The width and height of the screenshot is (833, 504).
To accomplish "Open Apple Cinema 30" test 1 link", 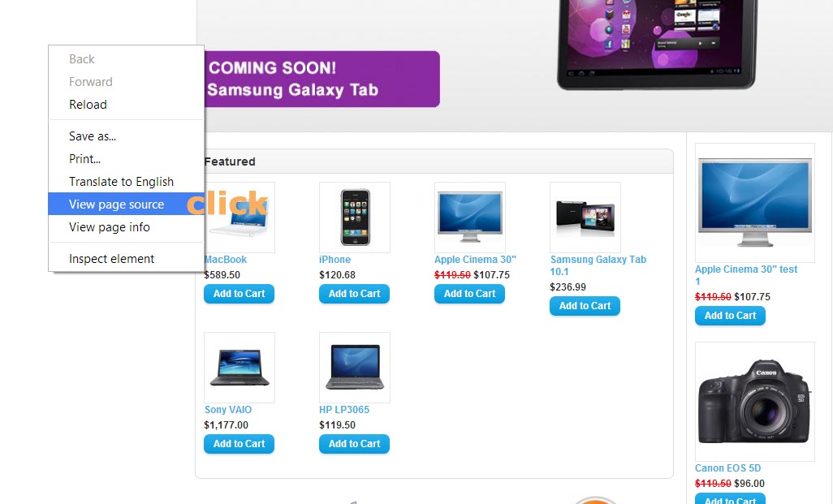I will 746,275.
